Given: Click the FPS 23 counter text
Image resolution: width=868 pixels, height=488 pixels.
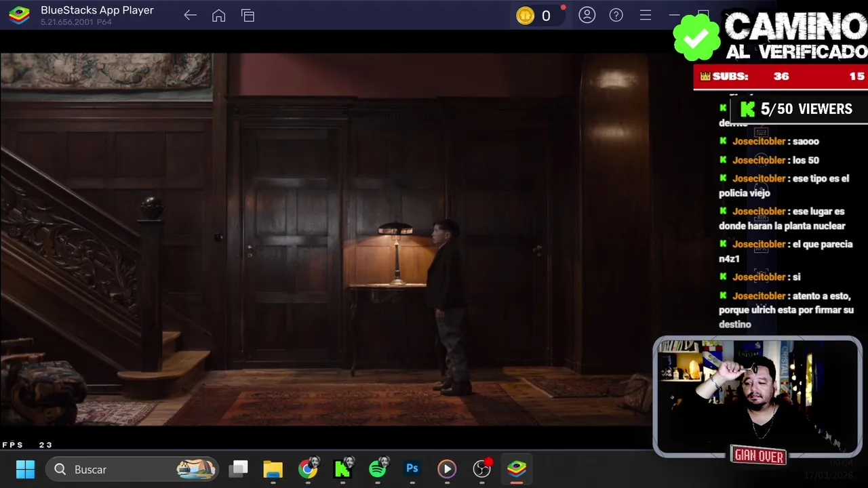Looking at the screenshot, I should pyautogui.click(x=27, y=445).
